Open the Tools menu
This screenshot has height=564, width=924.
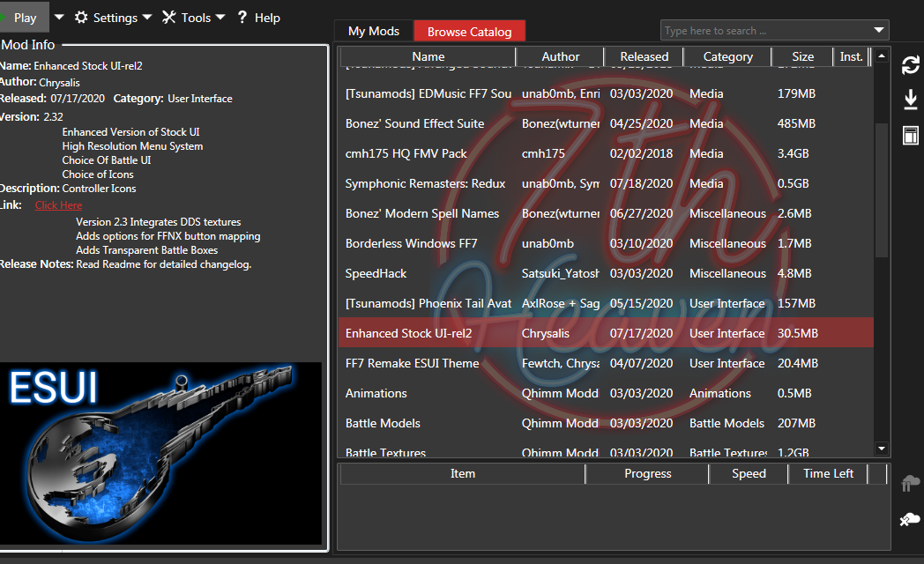[194, 18]
